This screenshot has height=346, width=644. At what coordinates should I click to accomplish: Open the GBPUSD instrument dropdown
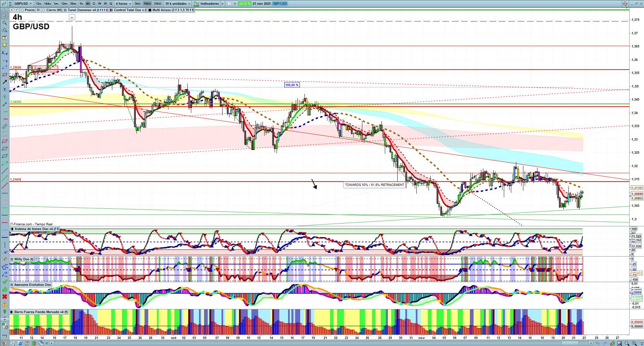pos(23,4)
